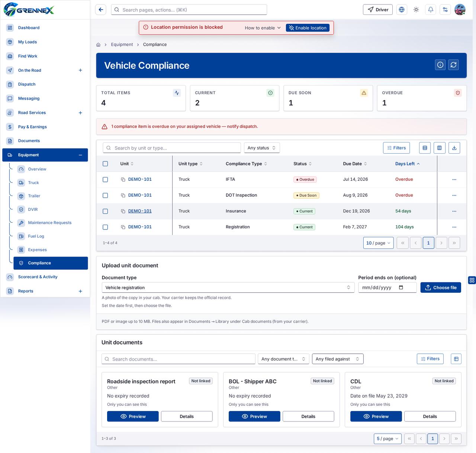This screenshot has width=476, height=453.
Task: Download the compliance table export
Action: pos(454,148)
